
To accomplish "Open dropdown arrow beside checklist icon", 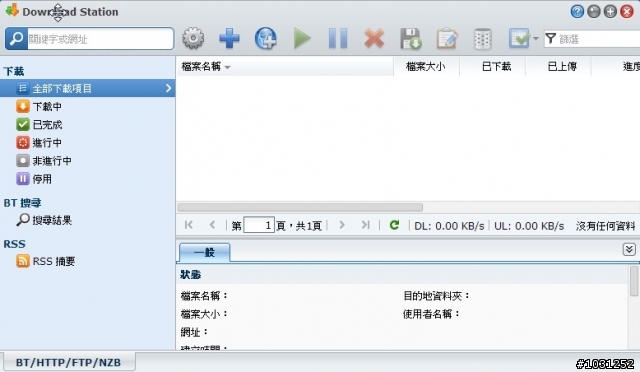I will click(536, 39).
